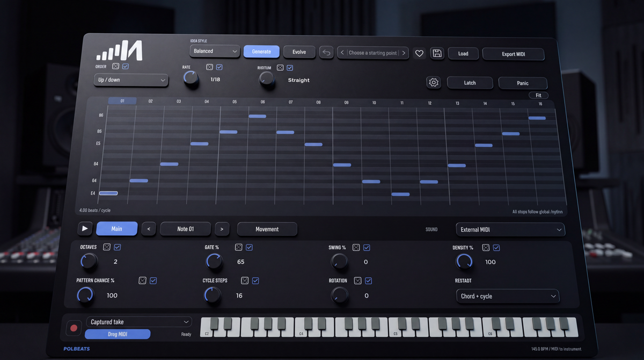Click the red record button
644x360 pixels.
[x=74, y=328]
